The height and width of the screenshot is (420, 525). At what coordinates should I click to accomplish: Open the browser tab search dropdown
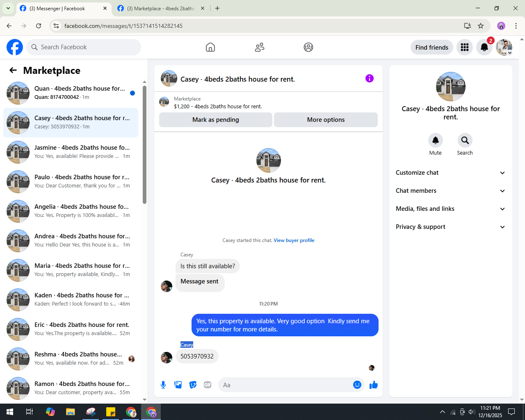coord(8,8)
